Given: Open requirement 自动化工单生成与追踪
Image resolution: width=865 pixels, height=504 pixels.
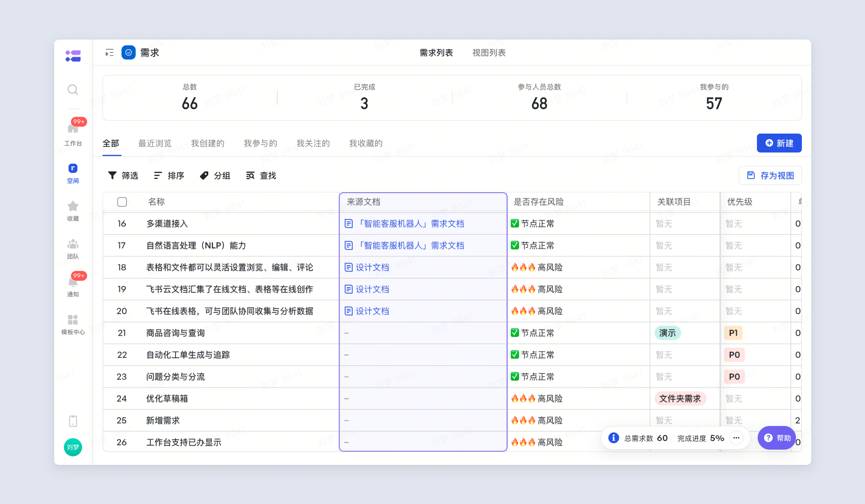Looking at the screenshot, I should tap(188, 355).
